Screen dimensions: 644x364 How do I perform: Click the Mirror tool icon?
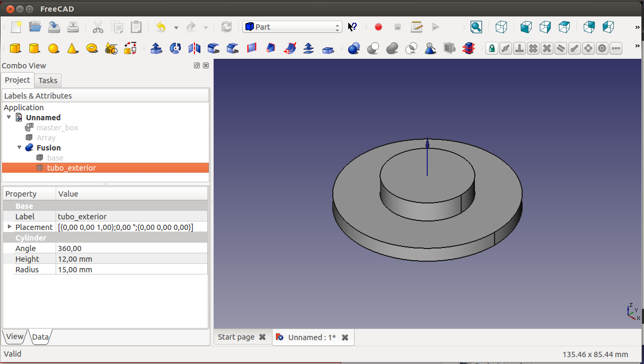(x=195, y=49)
